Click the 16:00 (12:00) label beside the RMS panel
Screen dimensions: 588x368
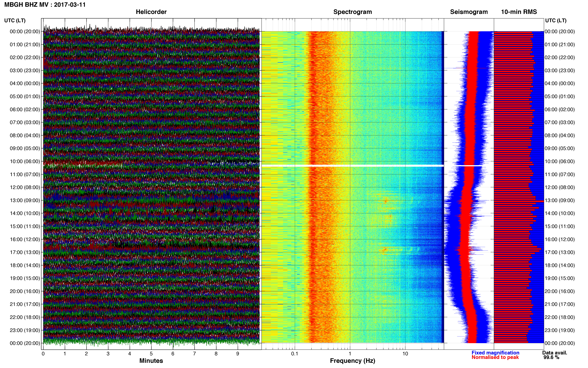(560, 239)
